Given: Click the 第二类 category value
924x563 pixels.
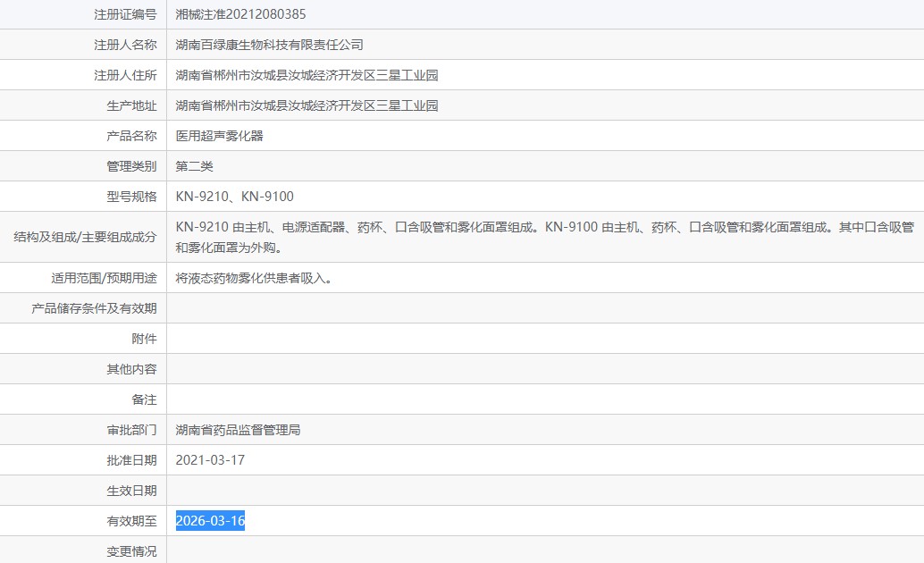Looking at the screenshot, I should [x=194, y=166].
